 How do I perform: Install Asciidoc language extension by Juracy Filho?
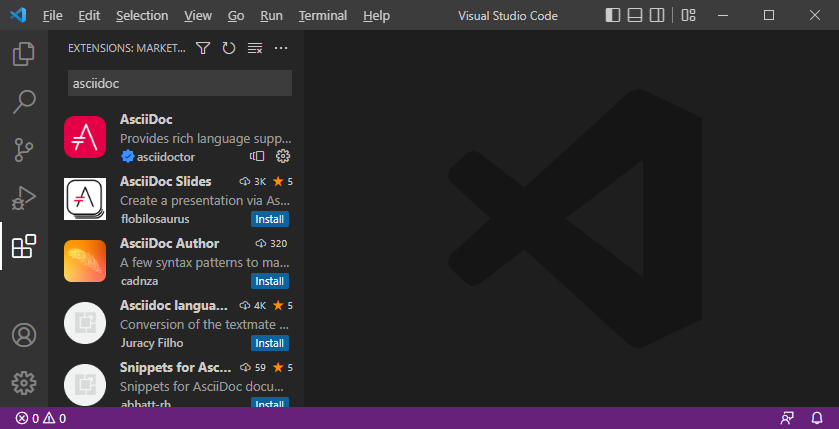pos(270,343)
